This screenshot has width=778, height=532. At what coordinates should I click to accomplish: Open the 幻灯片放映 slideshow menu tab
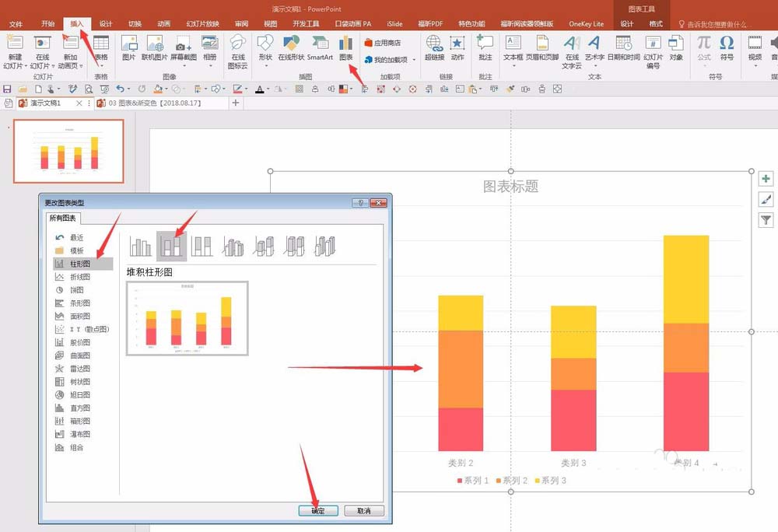205,23
